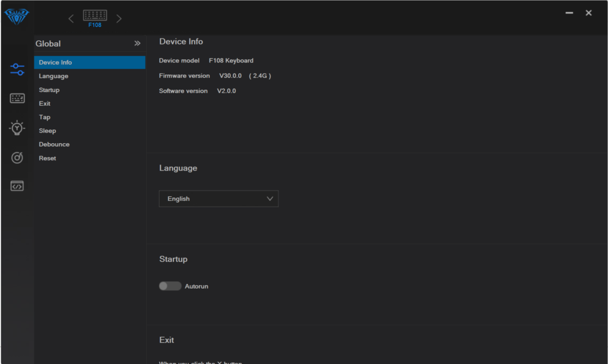The width and height of the screenshot is (608, 364).
Task: Select Exit in Global menu
Action: (90, 103)
